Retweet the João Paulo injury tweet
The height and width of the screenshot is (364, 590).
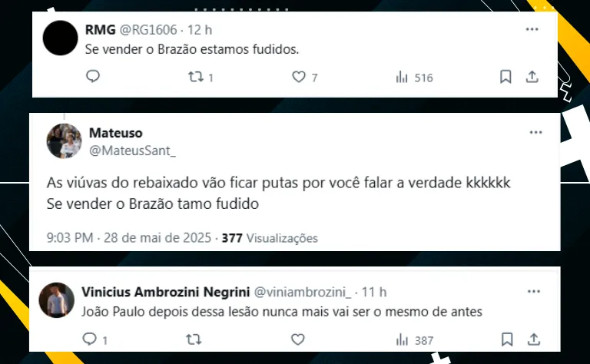tap(194, 339)
